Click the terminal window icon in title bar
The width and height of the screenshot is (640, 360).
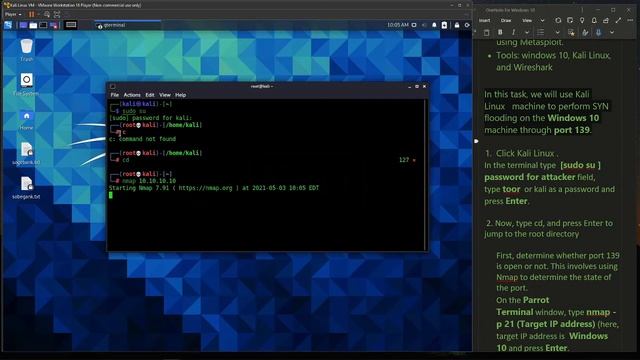point(113,87)
